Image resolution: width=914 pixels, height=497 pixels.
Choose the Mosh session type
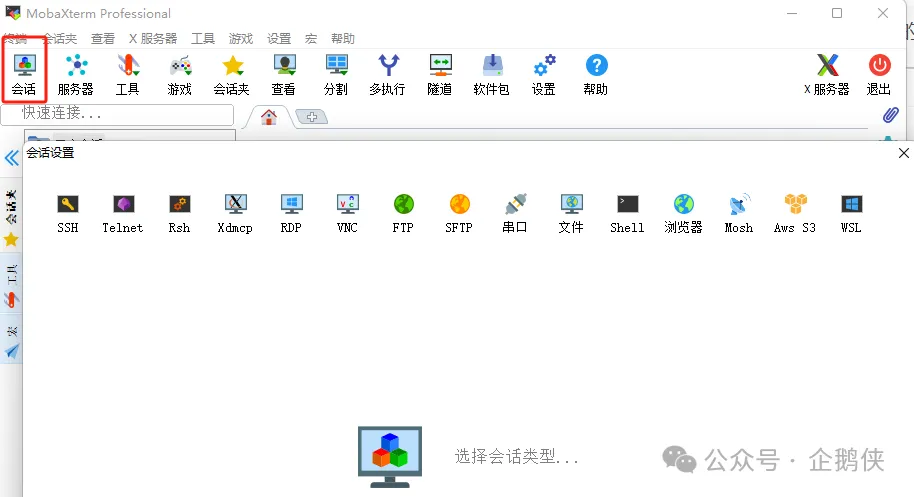pos(739,214)
